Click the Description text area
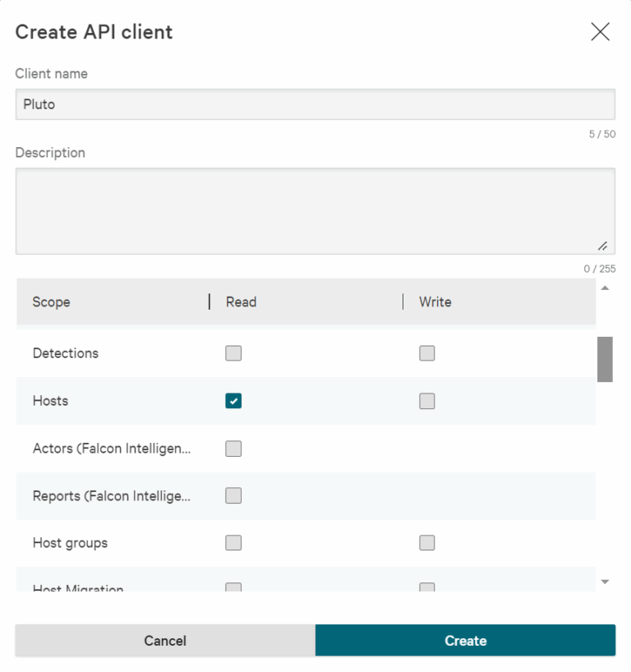This screenshot has width=631, height=672. pyautogui.click(x=315, y=211)
